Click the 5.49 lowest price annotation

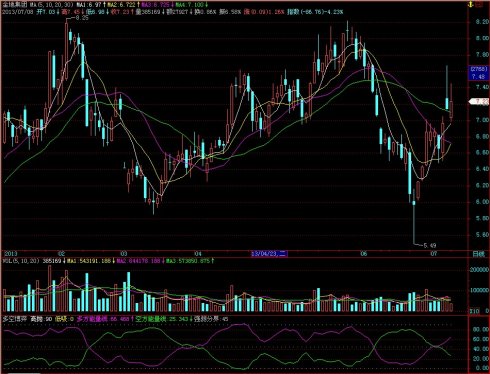tap(430, 246)
